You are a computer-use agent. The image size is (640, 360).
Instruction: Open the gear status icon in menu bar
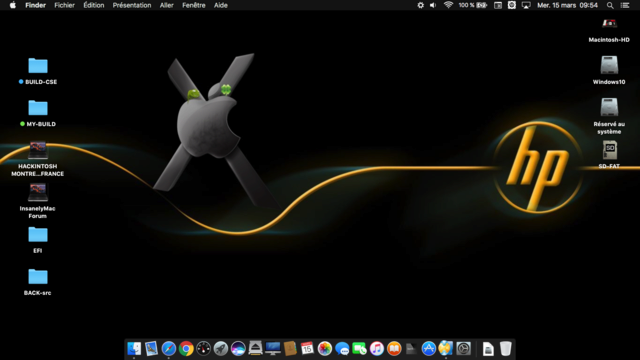point(420,5)
